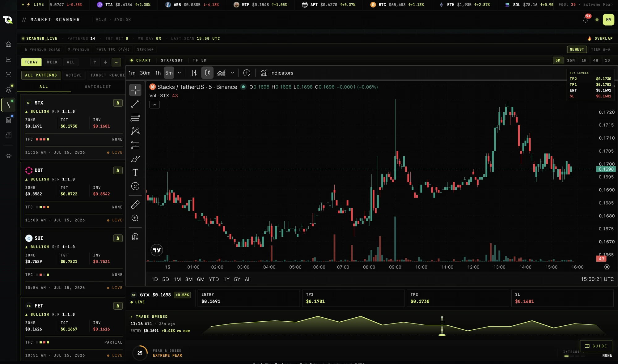Select candlestick chart style
This screenshot has width=618, height=364.
(207, 73)
